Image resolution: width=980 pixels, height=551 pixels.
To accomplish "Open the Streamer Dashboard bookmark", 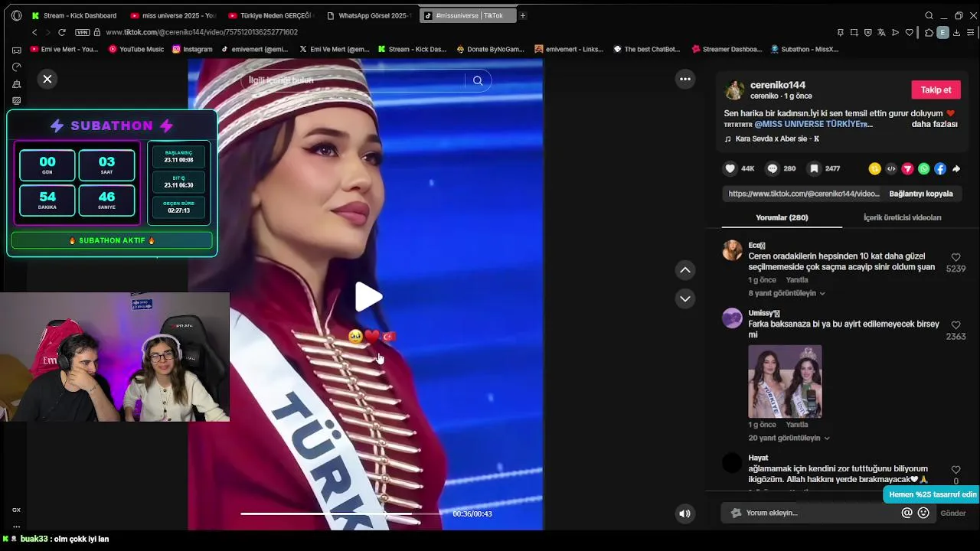I will click(727, 49).
